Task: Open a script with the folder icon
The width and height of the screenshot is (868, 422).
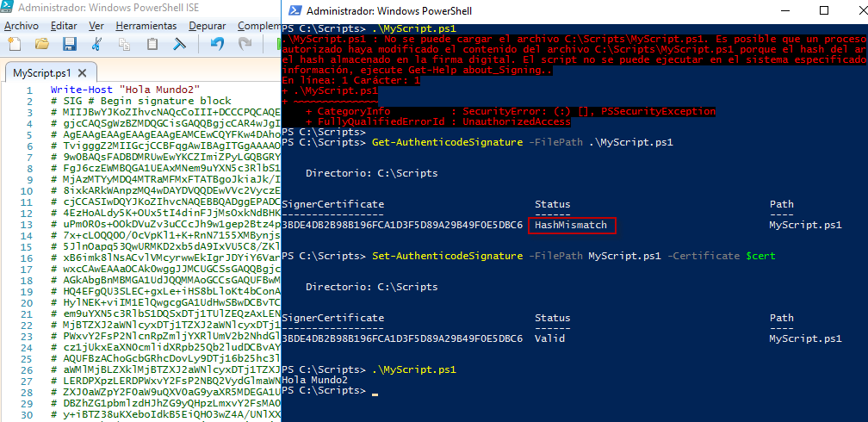Action: (x=42, y=44)
